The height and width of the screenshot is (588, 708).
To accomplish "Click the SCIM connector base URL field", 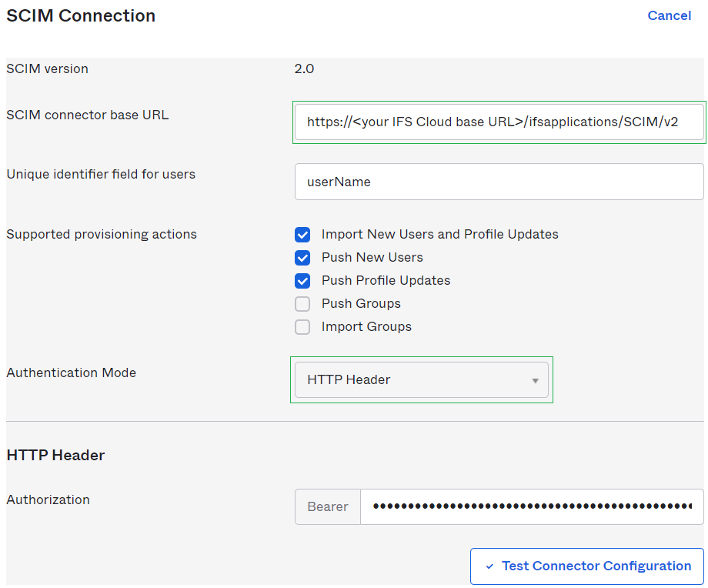I will tap(499, 122).
